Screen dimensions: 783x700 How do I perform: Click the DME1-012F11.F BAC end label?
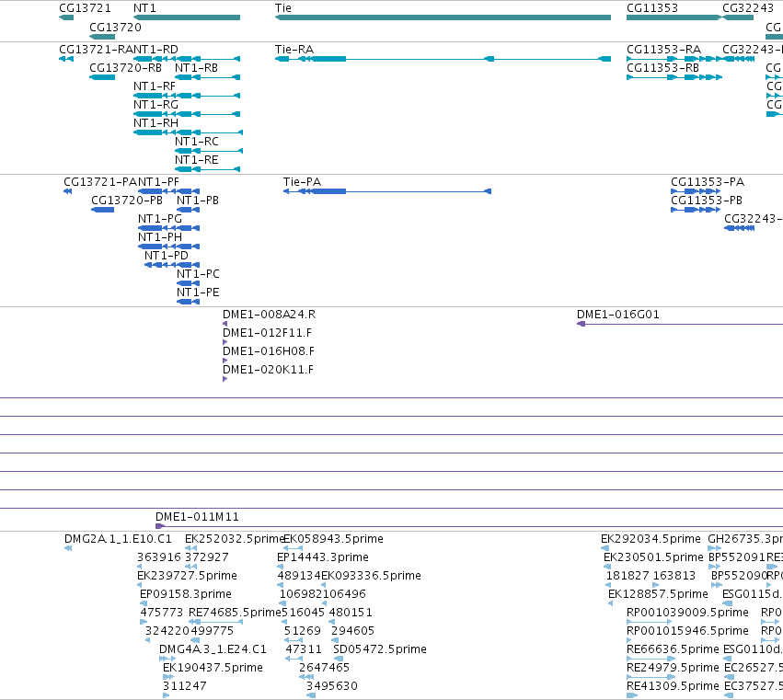pos(267,333)
